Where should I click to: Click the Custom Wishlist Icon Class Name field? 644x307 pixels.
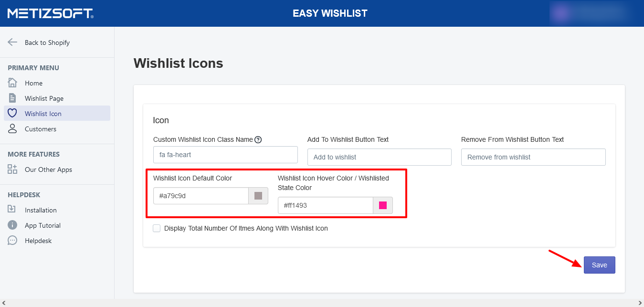pyautogui.click(x=225, y=155)
